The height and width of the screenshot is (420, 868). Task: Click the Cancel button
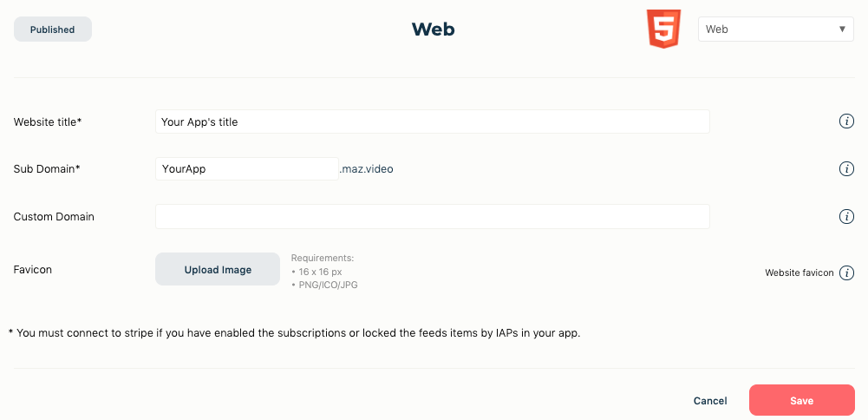point(710,401)
